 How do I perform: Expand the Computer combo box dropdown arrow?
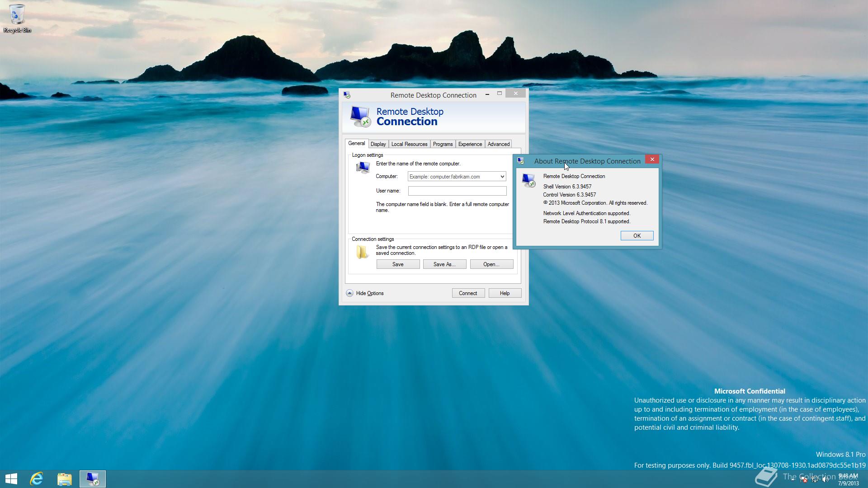[502, 177]
